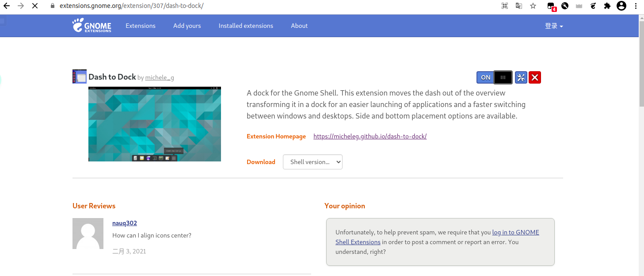This screenshot has width=644, height=276.
Task: Click the Dash to Dock screenshot thumbnail
Action: [155, 124]
